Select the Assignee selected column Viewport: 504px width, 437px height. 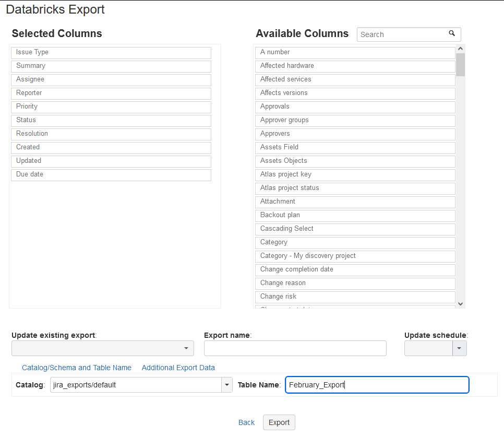click(x=111, y=80)
